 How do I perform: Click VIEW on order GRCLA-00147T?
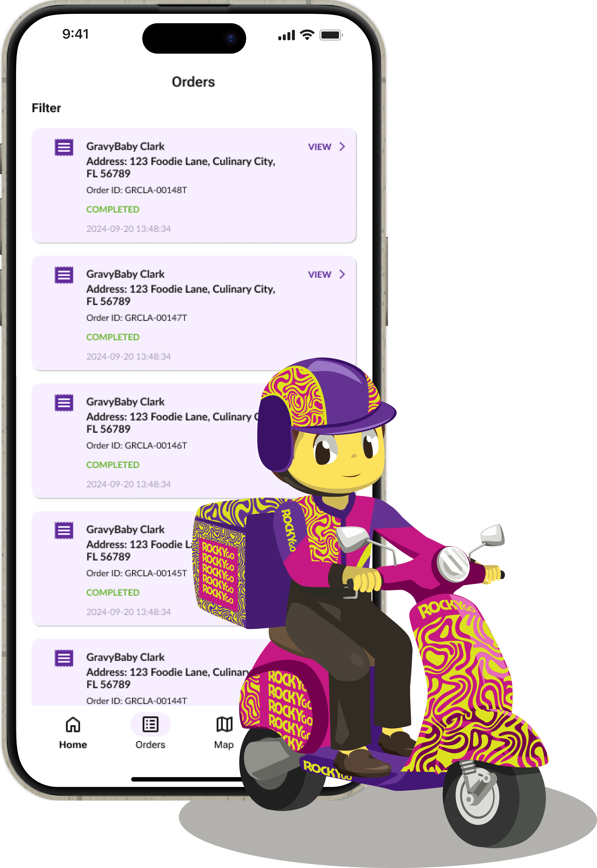319,275
